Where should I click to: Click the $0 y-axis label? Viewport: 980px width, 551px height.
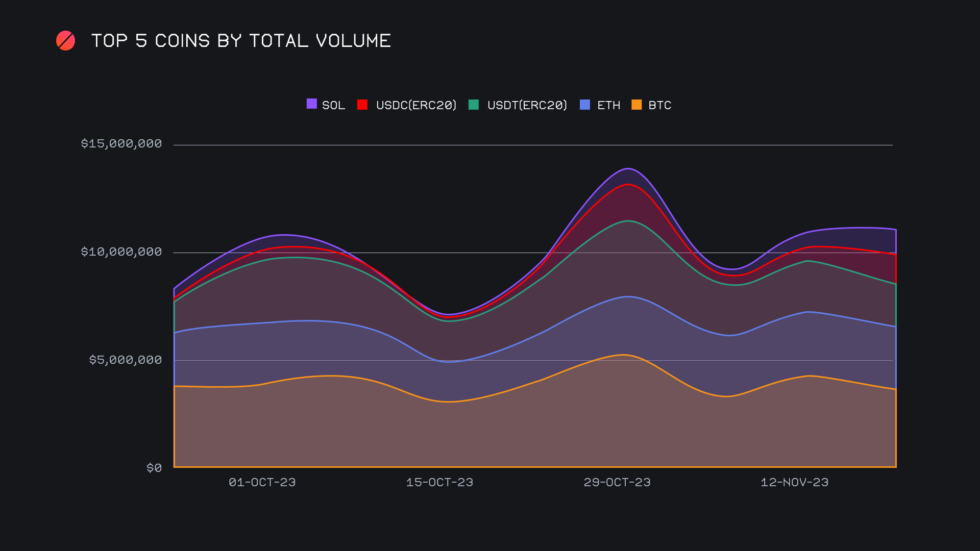154,468
